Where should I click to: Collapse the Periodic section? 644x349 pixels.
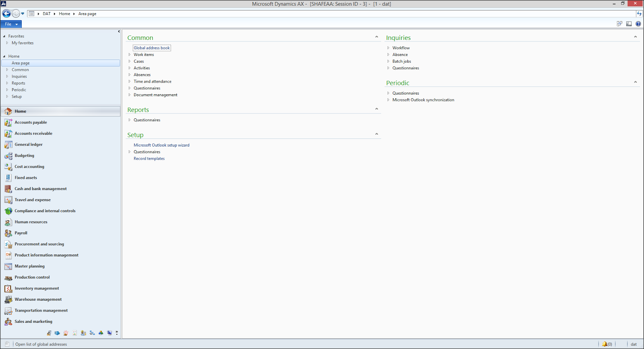tap(636, 82)
